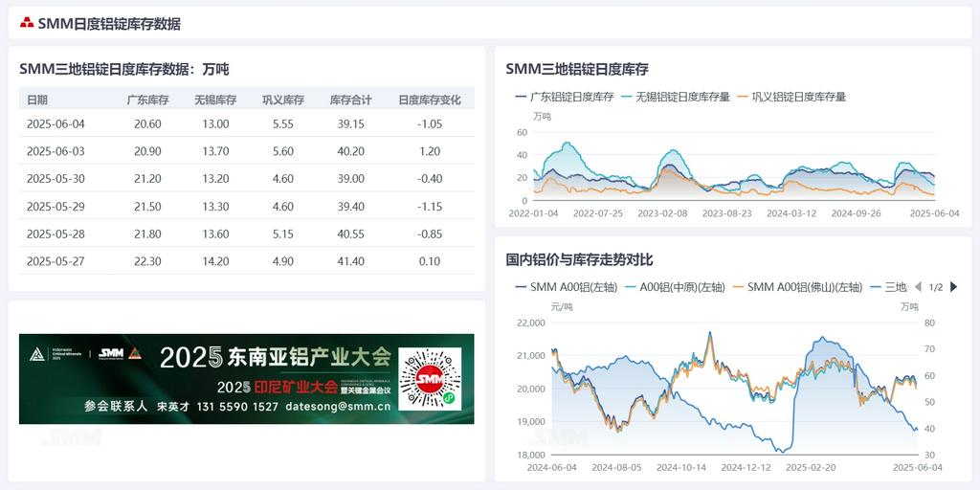Click 无锡库存 value 13.30
Screen dimensions: 980x490
[215, 207]
